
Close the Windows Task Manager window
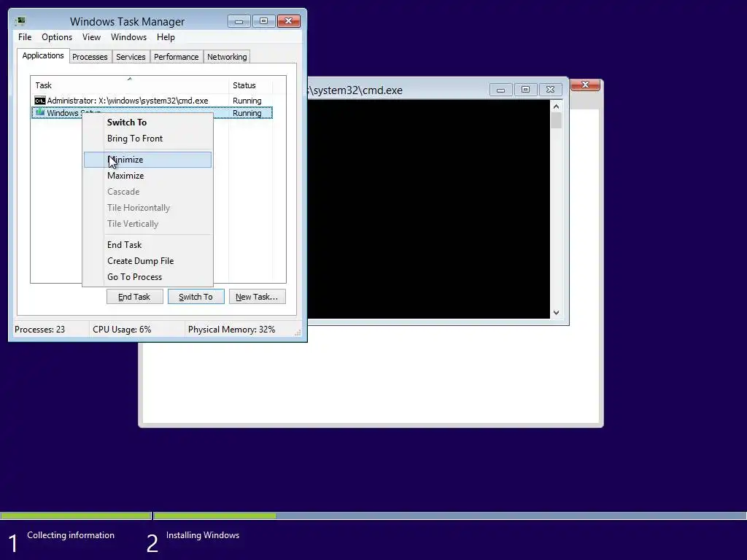click(x=289, y=21)
